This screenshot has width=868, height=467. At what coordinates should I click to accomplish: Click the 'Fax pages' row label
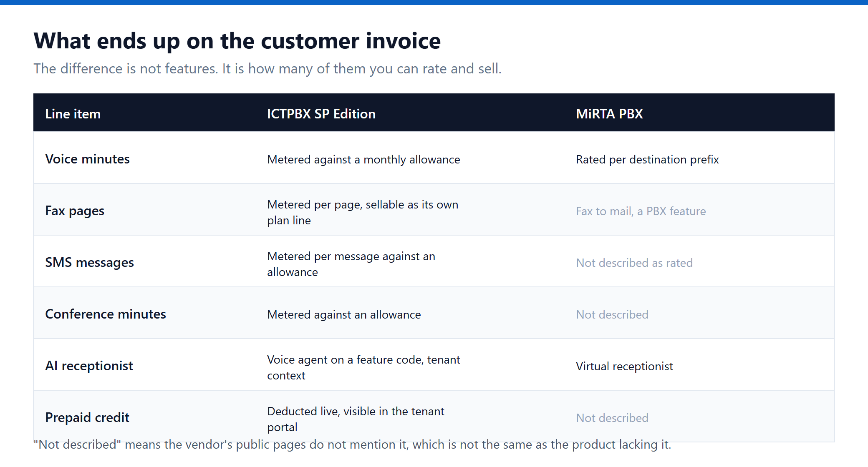75,211
